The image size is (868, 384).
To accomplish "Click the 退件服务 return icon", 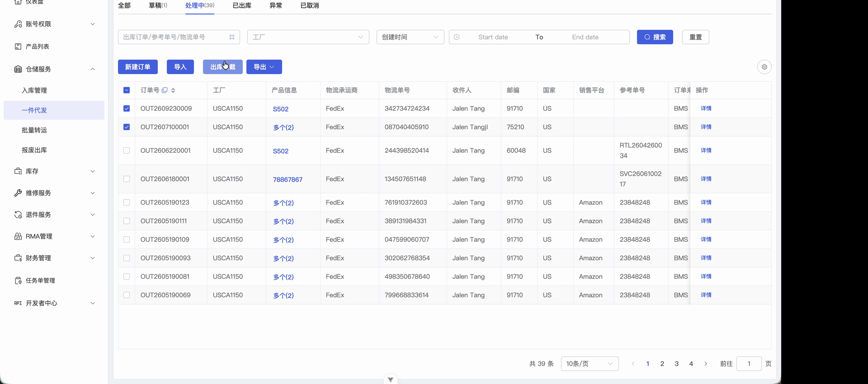I will pyautogui.click(x=18, y=215).
